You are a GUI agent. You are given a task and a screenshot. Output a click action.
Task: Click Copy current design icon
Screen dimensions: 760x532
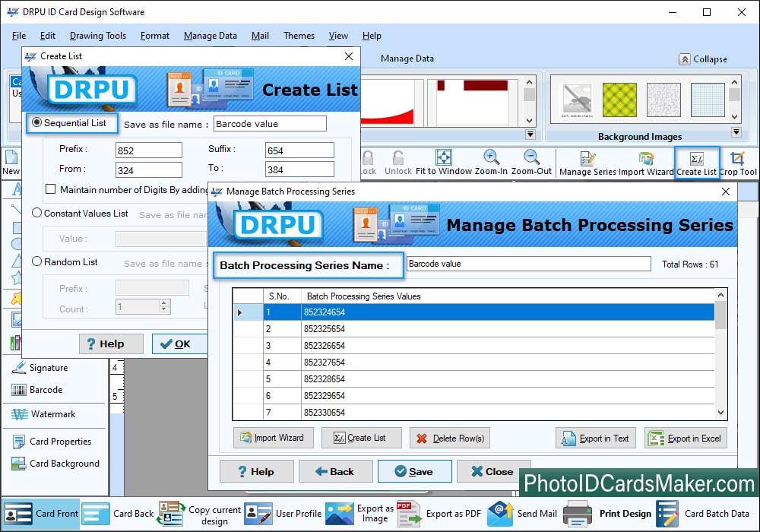coord(169,514)
